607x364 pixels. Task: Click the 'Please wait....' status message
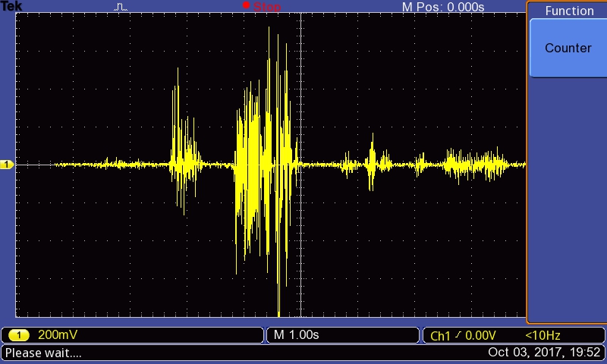[x=43, y=353]
